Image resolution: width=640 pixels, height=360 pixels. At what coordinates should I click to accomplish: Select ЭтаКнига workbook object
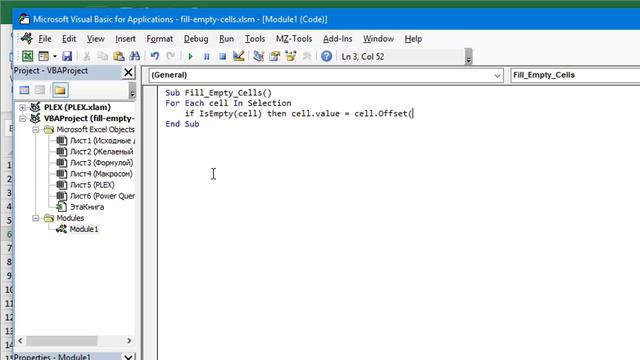[x=87, y=207]
